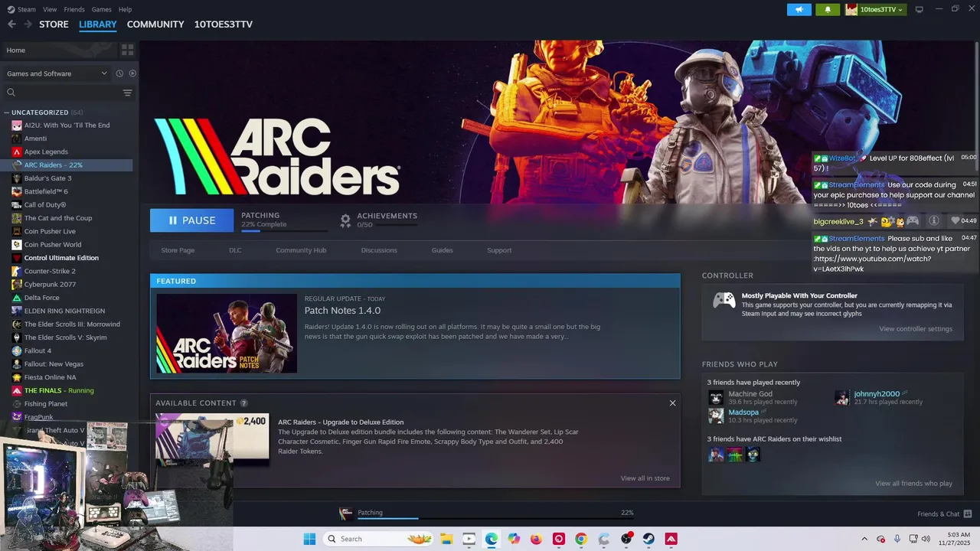
Task: Open the Games menu
Action: [101, 9]
